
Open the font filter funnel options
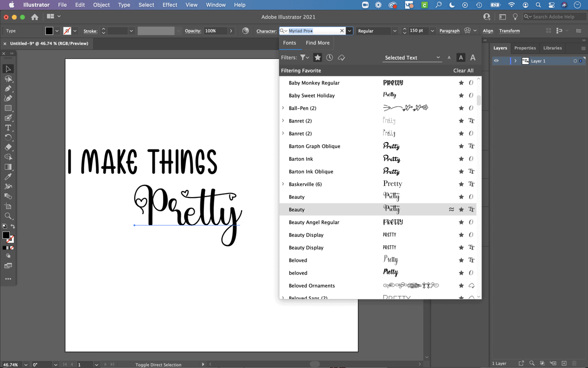[x=304, y=57]
